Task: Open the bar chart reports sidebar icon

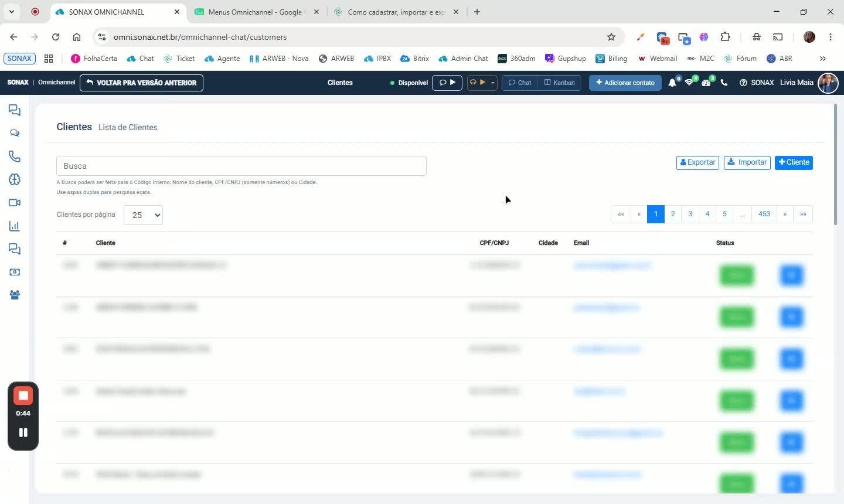Action: pos(15,226)
